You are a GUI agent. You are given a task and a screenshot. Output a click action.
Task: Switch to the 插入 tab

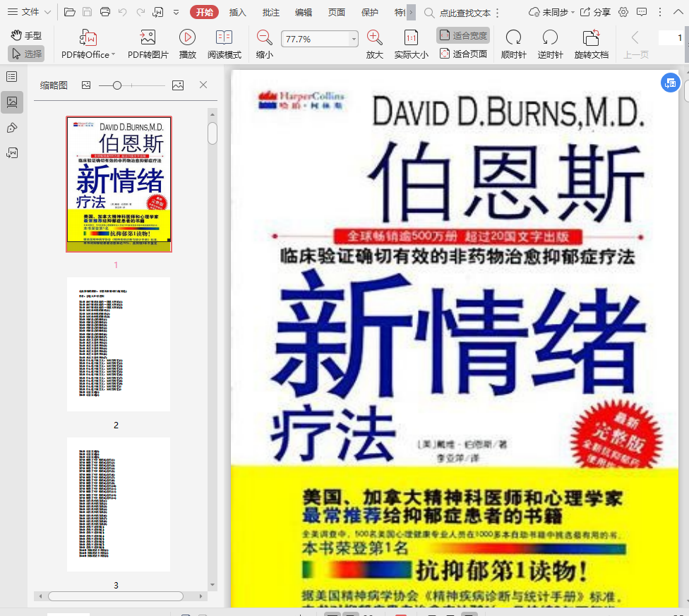pos(237,12)
